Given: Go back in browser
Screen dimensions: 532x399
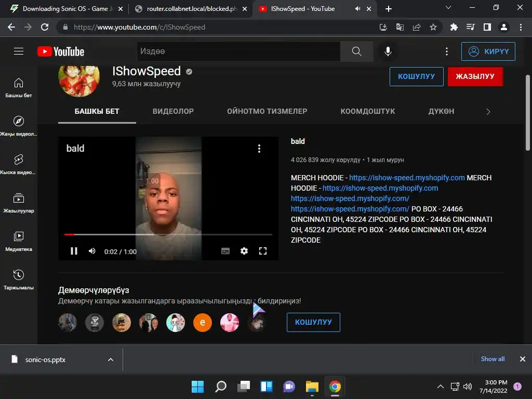Looking at the screenshot, I should coord(11,27).
